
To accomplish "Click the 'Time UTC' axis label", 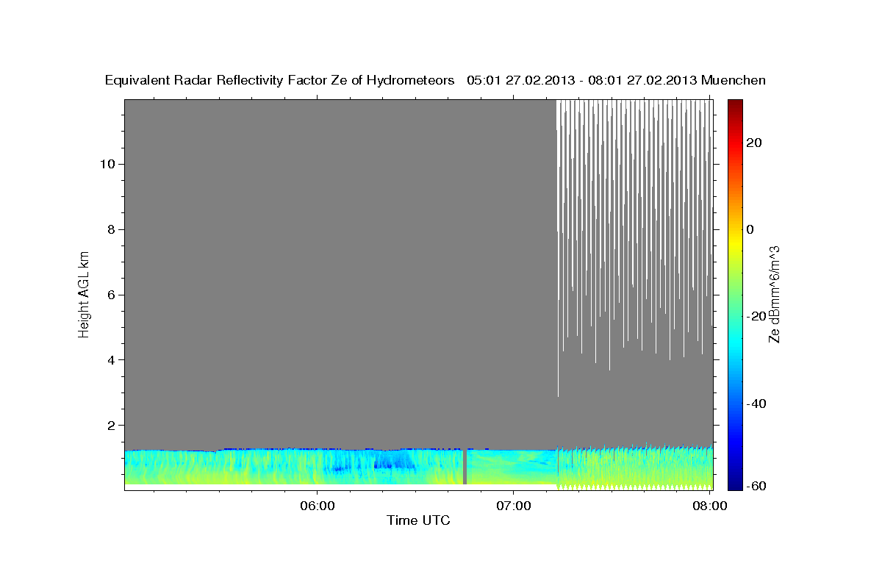I will point(418,520).
